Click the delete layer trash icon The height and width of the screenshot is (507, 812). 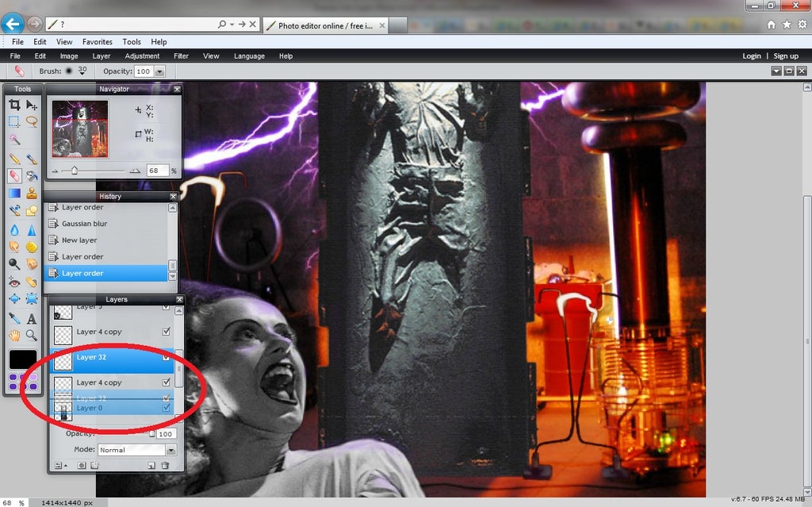coord(165,466)
